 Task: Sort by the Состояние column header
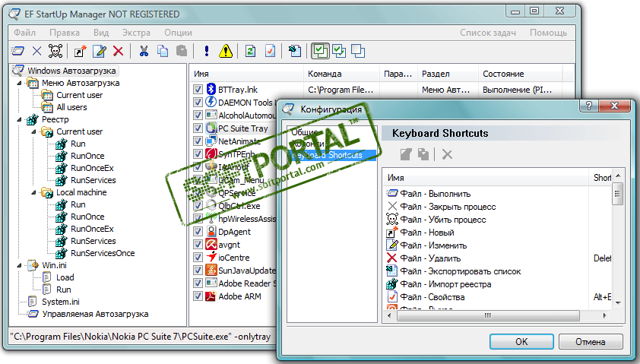point(520,74)
